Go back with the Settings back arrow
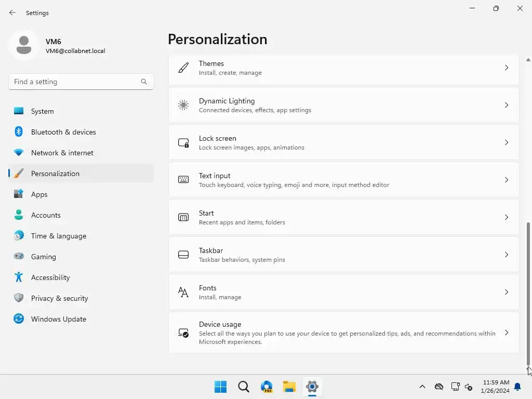The height and width of the screenshot is (399, 532). (x=12, y=12)
